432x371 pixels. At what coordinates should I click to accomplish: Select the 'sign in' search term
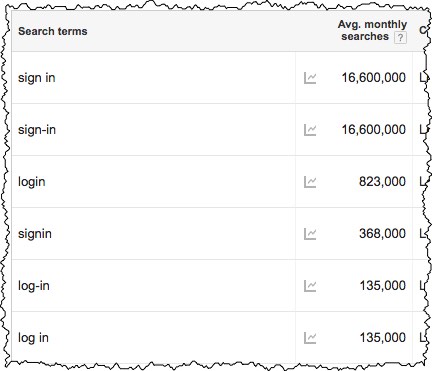click(37, 78)
